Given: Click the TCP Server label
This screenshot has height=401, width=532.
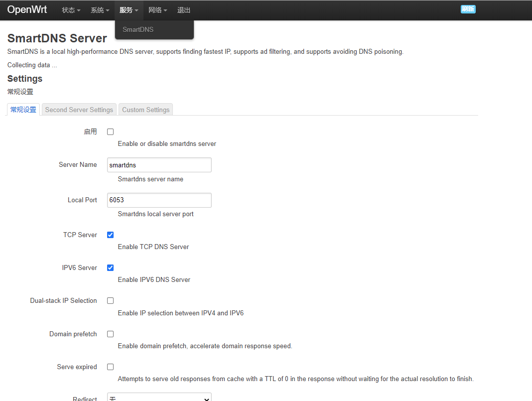Looking at the screenshot, I should [80, 235].
